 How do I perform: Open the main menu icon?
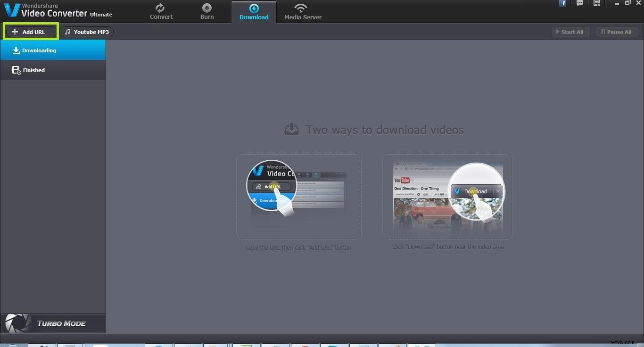point(596,3)
